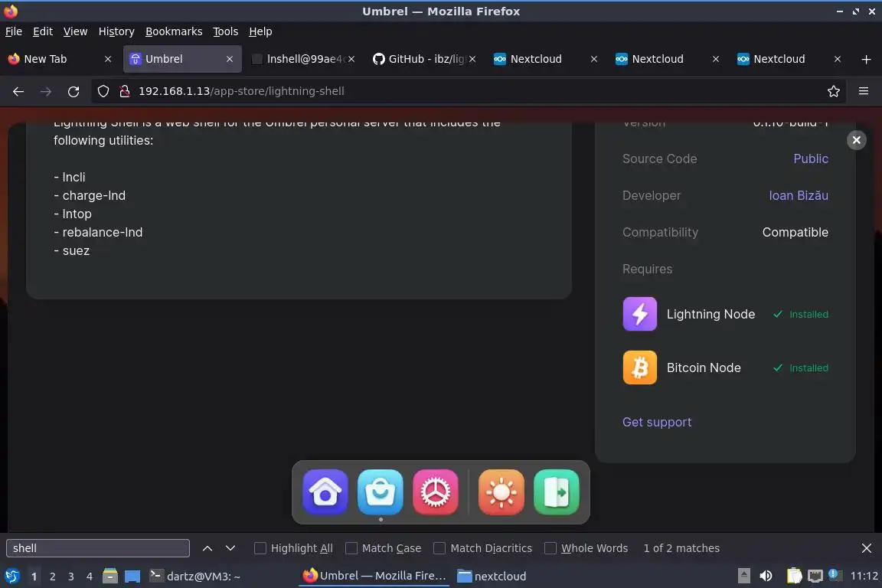Go back to the previous page
The width and height of the screenshot is (882, 588).
coord(18,91)
